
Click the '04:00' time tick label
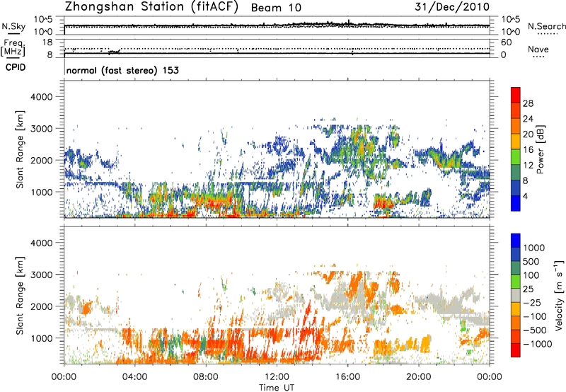pyautogui.click(x=135, y=377)
